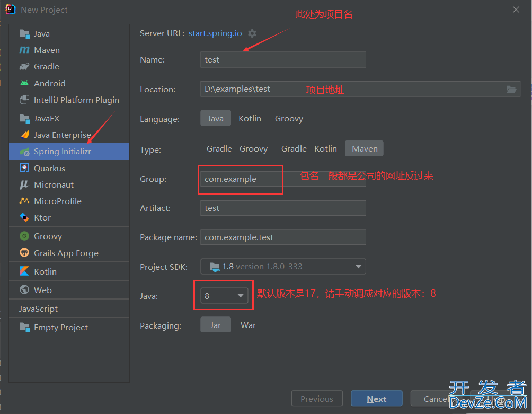Image resolution: width=532 pixels, height=414 pixels.
Task: Select Grails App Forge in sidebar
Action: (69, 253)
